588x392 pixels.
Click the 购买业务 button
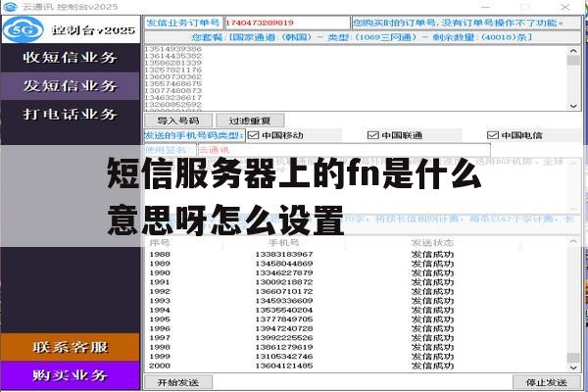[x=71, y=375]
